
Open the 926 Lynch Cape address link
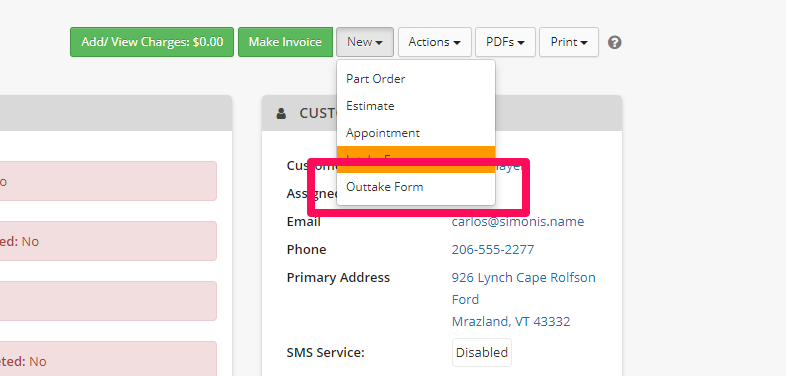click(524, 299)
